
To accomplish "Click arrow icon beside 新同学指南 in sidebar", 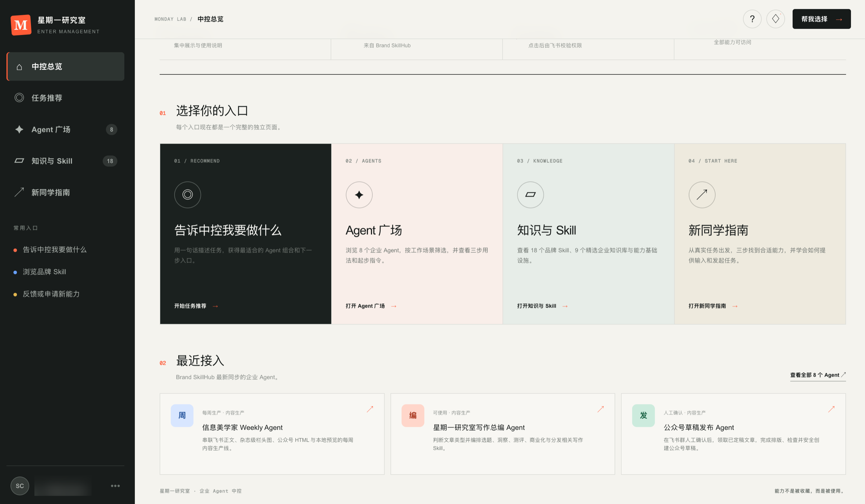I will pyautogui.click(x=19, y=192).
